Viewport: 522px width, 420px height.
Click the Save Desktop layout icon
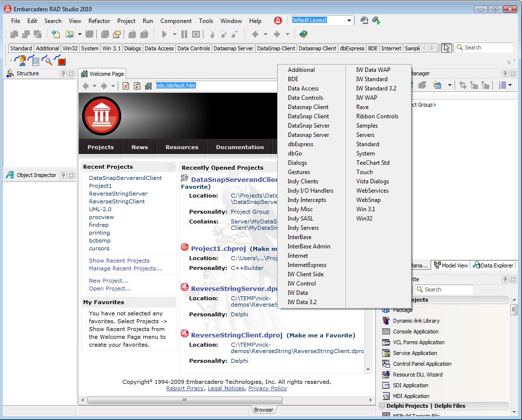364,21
